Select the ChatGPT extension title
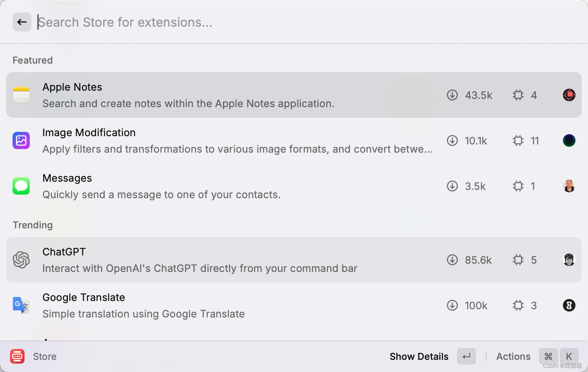The width and height of the screenshot is (588, 372). point(64,252)
